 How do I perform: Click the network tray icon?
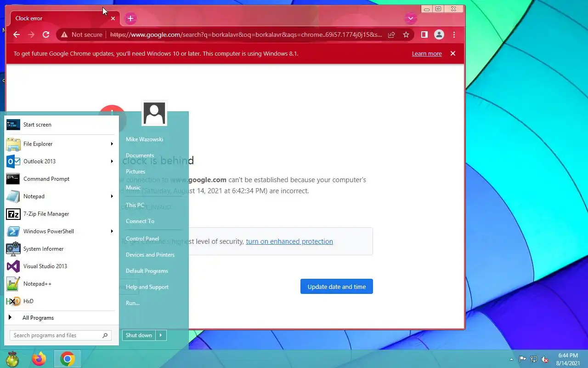tap(534, 359)
